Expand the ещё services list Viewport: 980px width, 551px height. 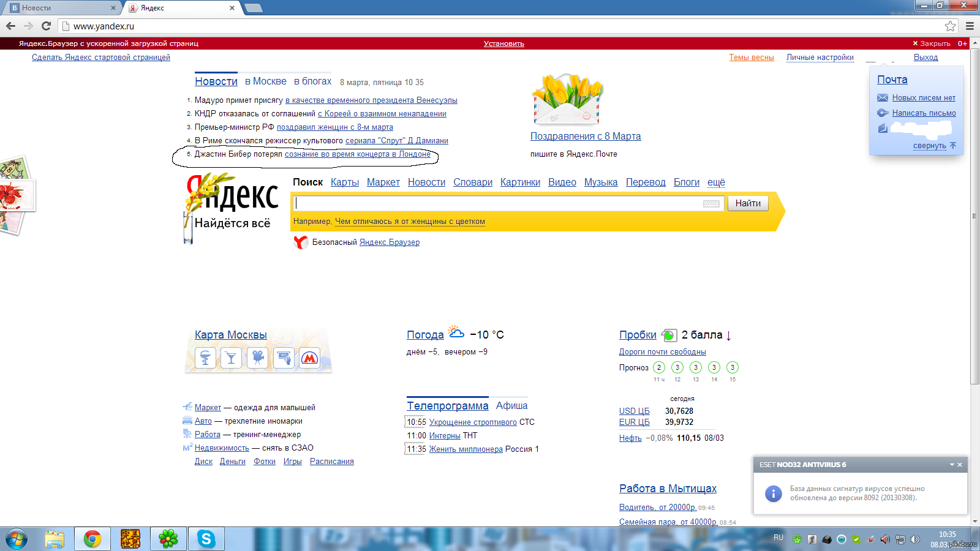(x=716, y=182)
